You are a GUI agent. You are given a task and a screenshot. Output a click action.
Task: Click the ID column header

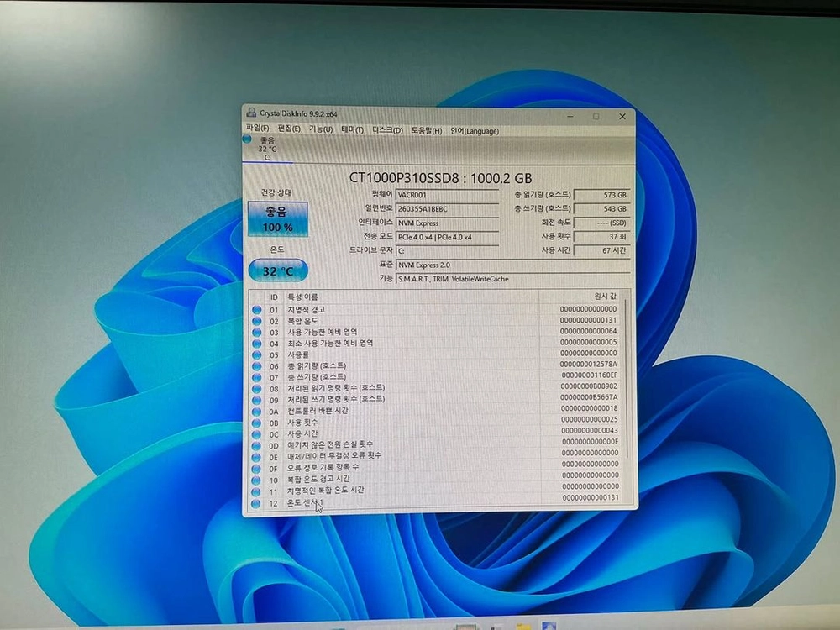point(274,297)
